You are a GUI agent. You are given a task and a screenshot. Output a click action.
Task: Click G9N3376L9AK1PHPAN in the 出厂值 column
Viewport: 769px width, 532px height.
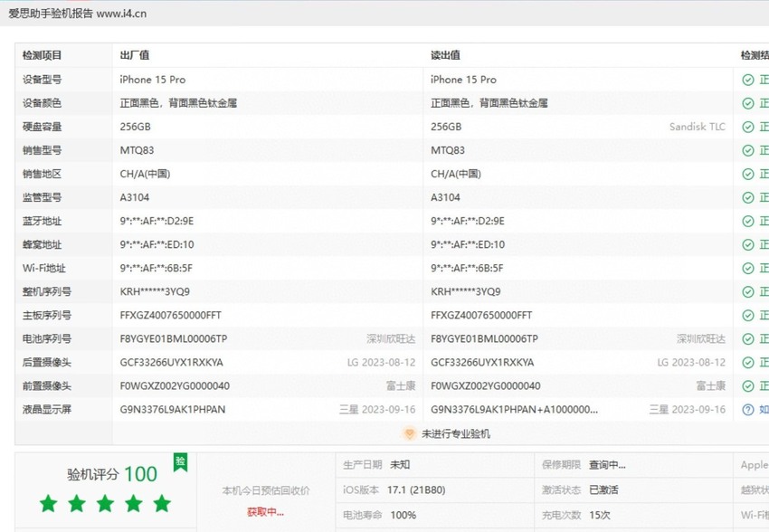173,409
